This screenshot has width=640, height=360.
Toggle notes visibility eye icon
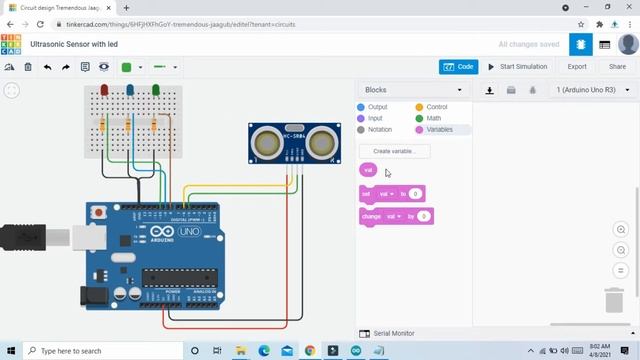point(104,67)
